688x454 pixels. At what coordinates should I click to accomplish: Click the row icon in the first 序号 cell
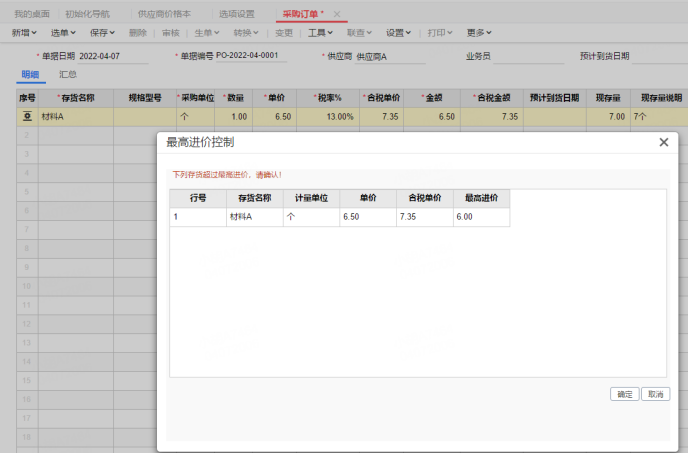[27, 117]
